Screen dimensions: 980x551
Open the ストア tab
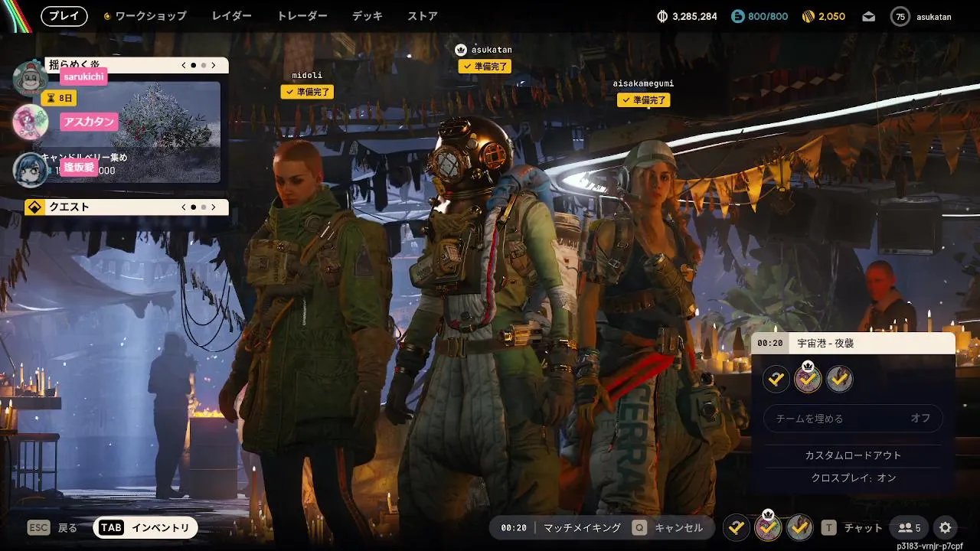[x=423, y=16]
